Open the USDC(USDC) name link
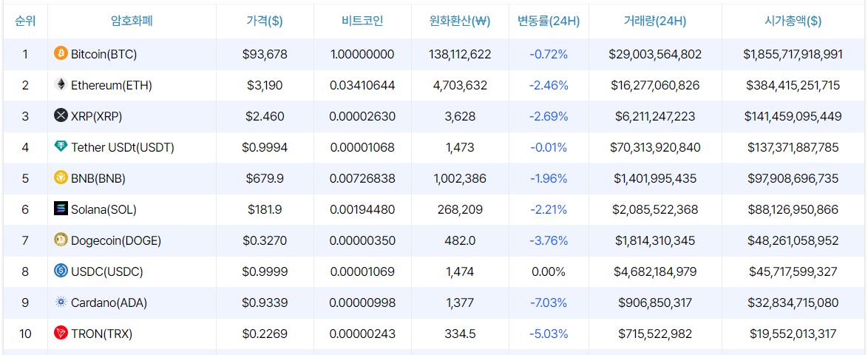The height and width of the screenshot is (355, 868). (x=107, y=271)
